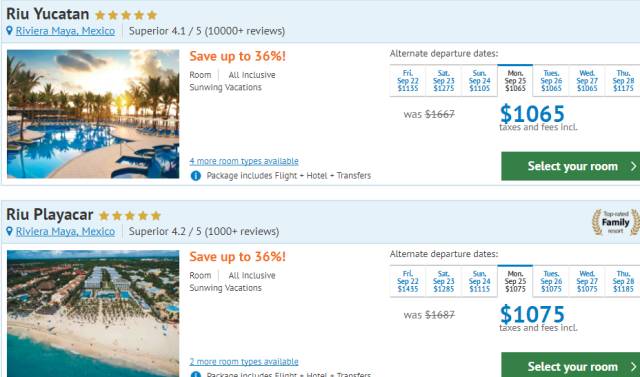Click Select your room for Riu Yucatan
The height and width of the screenshot is (377, 640).
571,166
